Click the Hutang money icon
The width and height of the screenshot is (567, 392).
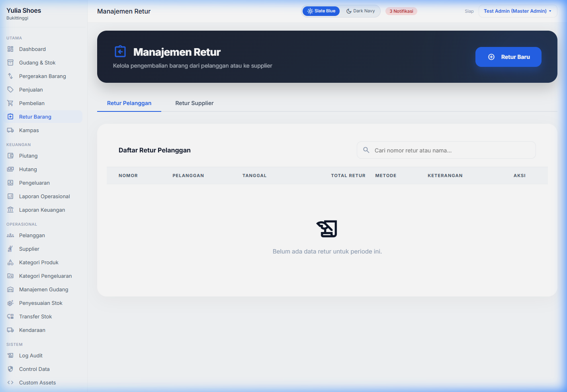(10, 169)
